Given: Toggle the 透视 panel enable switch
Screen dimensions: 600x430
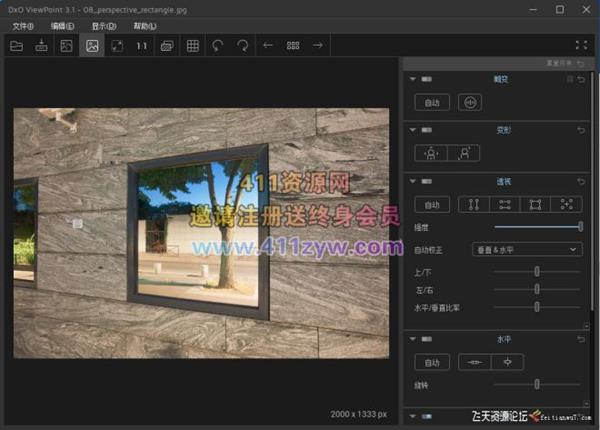Looking at the screenshot, I should [427, 182].
